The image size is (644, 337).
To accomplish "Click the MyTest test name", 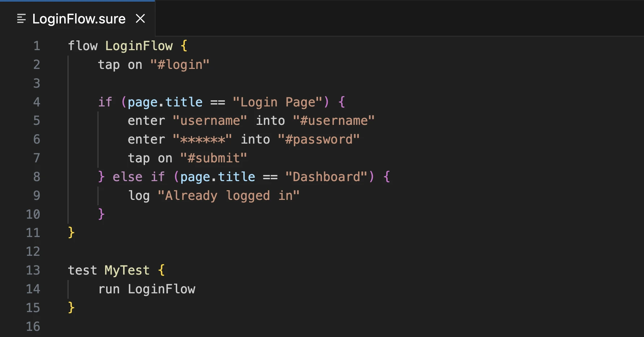I will pyautogui.click(x=127, y=270).
